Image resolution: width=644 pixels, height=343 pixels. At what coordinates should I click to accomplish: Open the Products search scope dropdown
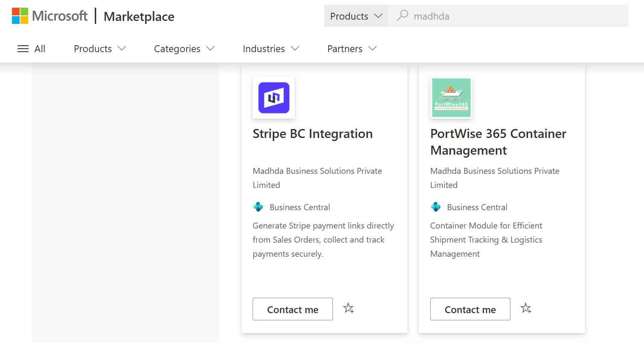click(356, 16)
